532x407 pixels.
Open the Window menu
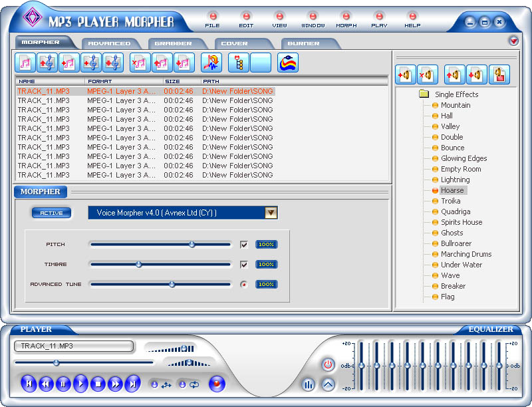pyautogui.click(x=313, y=20)
